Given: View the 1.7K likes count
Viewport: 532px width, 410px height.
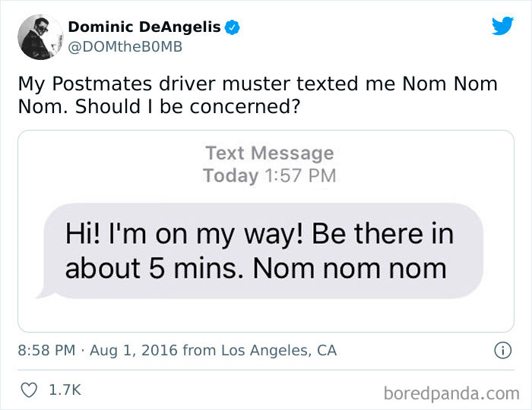Looking at the screenshot, I should pyautogui.click(x=65, y=389).
